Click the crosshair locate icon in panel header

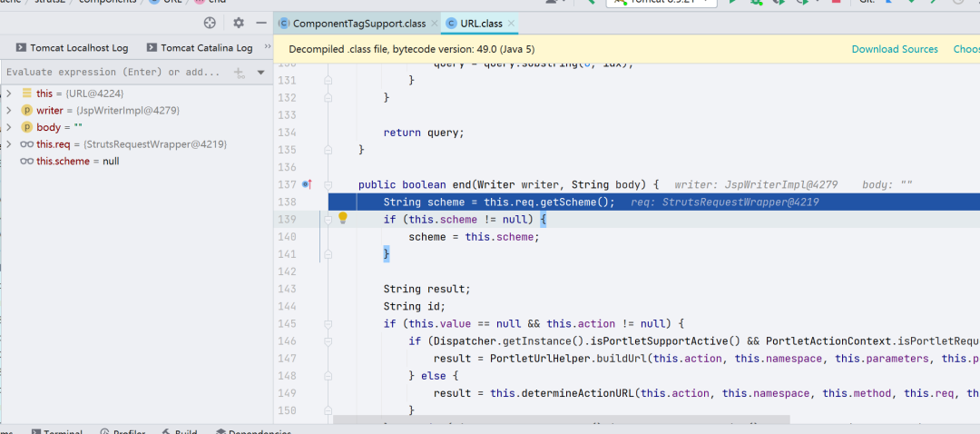point(211,23)
